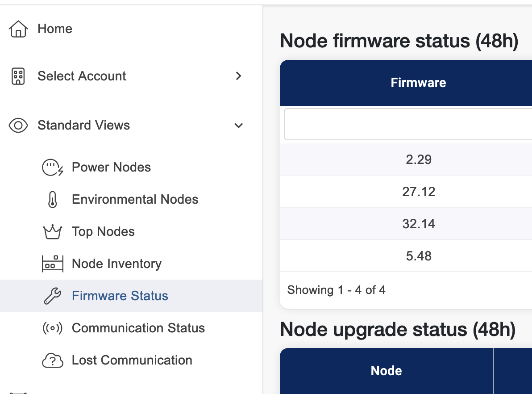Viewport: 532px width, 394px height.
Task: Click the Select Account building icon
Action: tap(18, 76)
